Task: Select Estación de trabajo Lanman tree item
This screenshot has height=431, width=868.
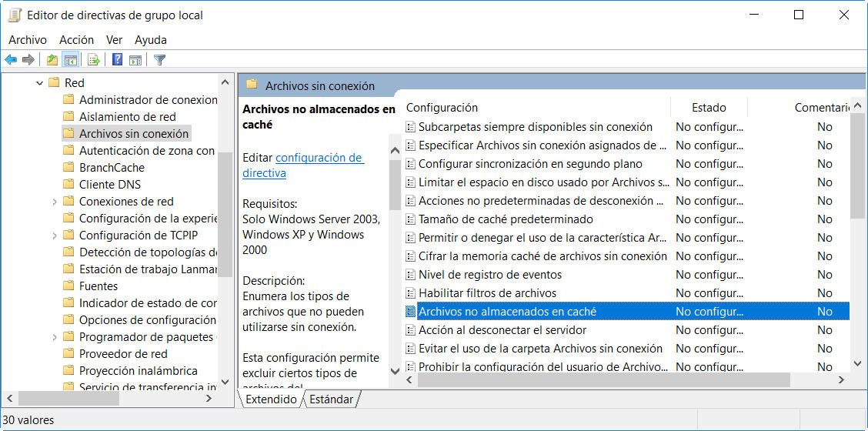Action: tap(148, 269)
